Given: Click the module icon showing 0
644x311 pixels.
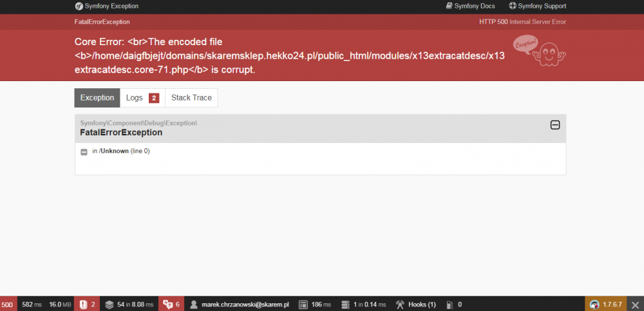Looking at the screenshot, I should [x=450, y=305].
